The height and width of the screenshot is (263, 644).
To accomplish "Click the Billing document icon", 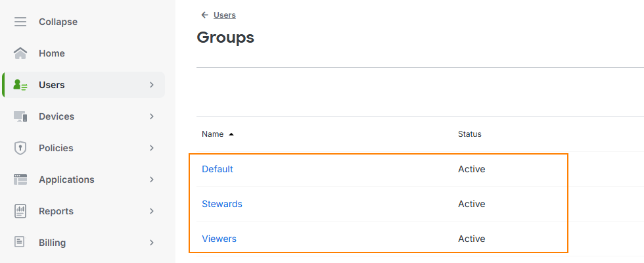I will 19,242.
